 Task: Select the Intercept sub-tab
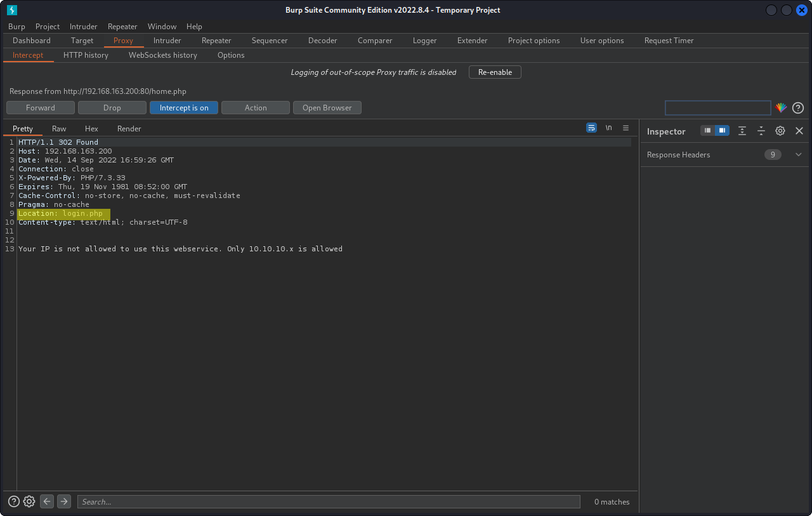click(28, 55)
